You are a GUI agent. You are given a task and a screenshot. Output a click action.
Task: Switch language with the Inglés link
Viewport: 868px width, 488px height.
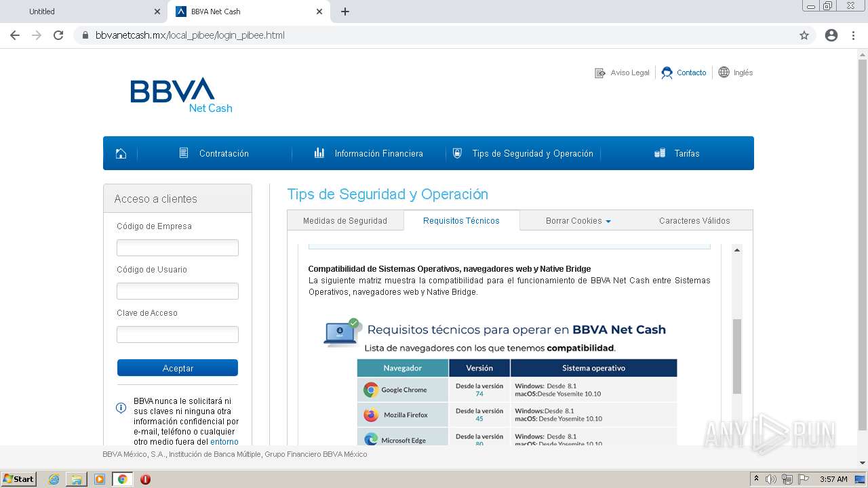pos(743,73)
